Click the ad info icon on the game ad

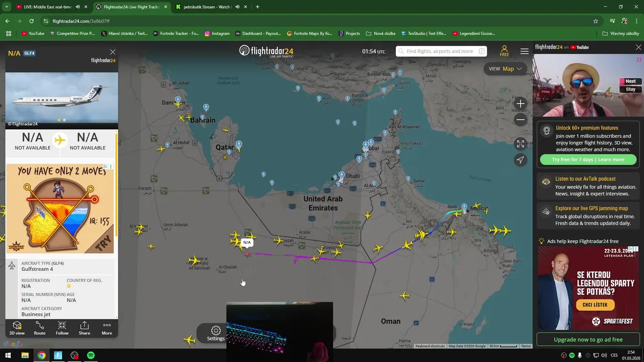105,167
